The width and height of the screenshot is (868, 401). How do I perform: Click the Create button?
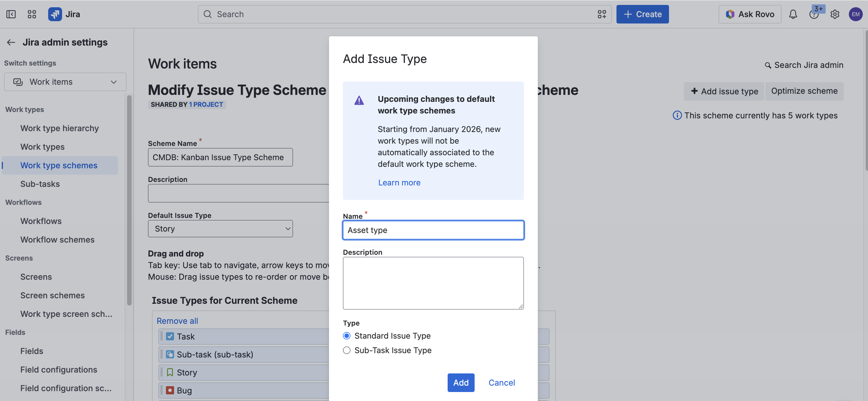point(642,14)
